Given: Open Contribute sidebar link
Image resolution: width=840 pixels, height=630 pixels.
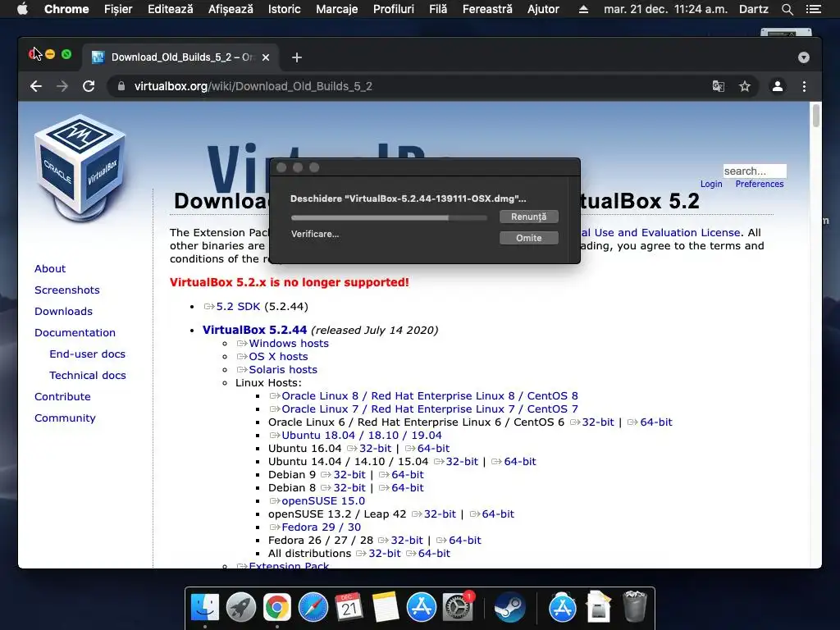Looking at the screenshot, I should click(x=62, y=397).
